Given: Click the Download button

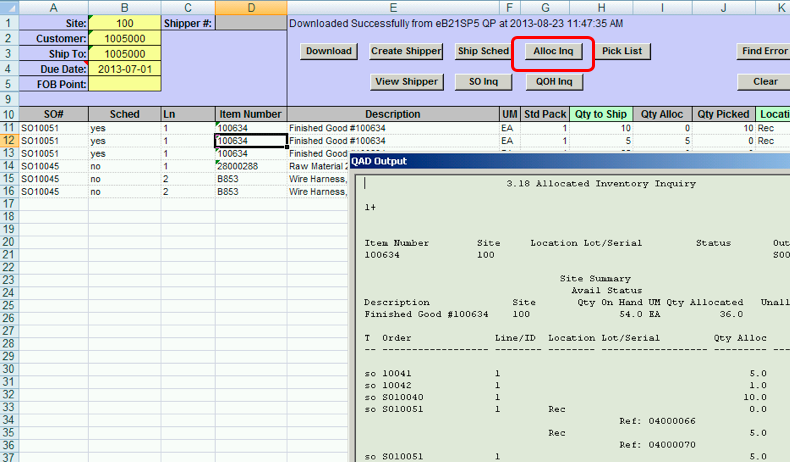Looking at the screenshot, I should (328, 51).
